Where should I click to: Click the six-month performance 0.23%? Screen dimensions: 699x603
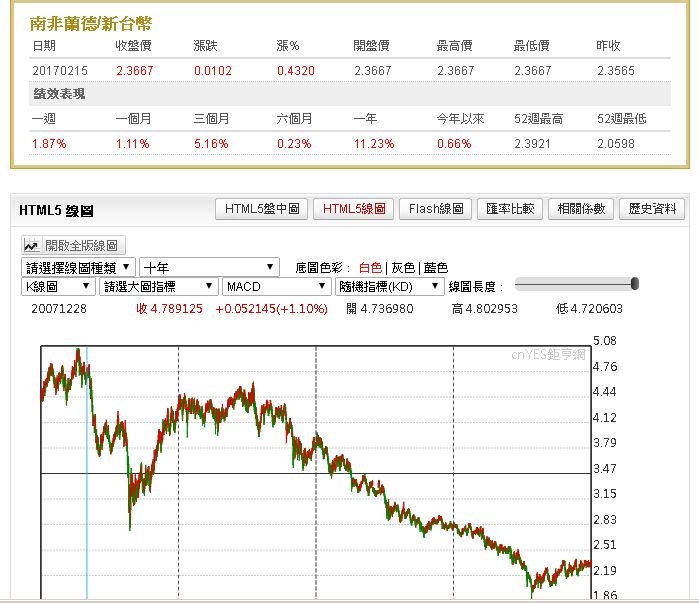[294, 144]
